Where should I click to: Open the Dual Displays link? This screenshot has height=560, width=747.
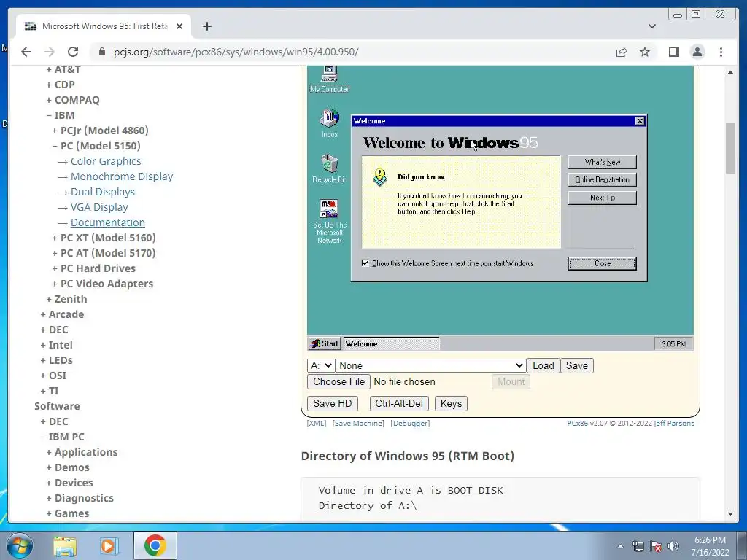(102, 192)
